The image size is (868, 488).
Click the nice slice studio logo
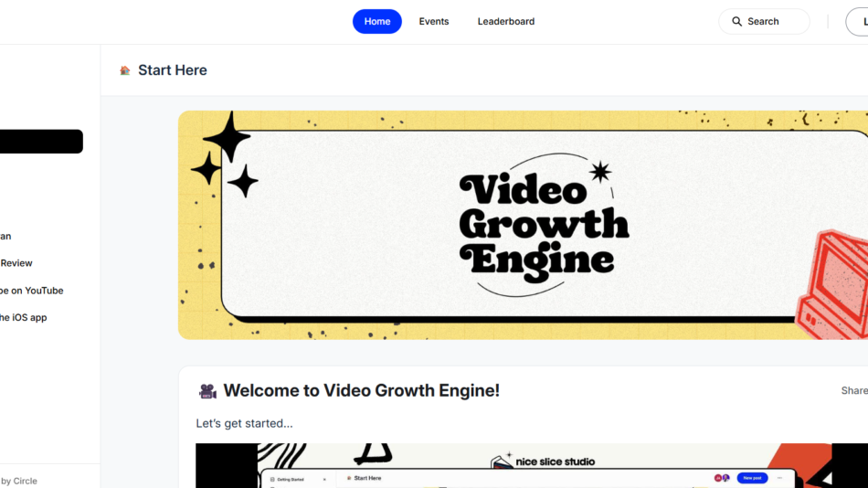(x=543, y=461)
